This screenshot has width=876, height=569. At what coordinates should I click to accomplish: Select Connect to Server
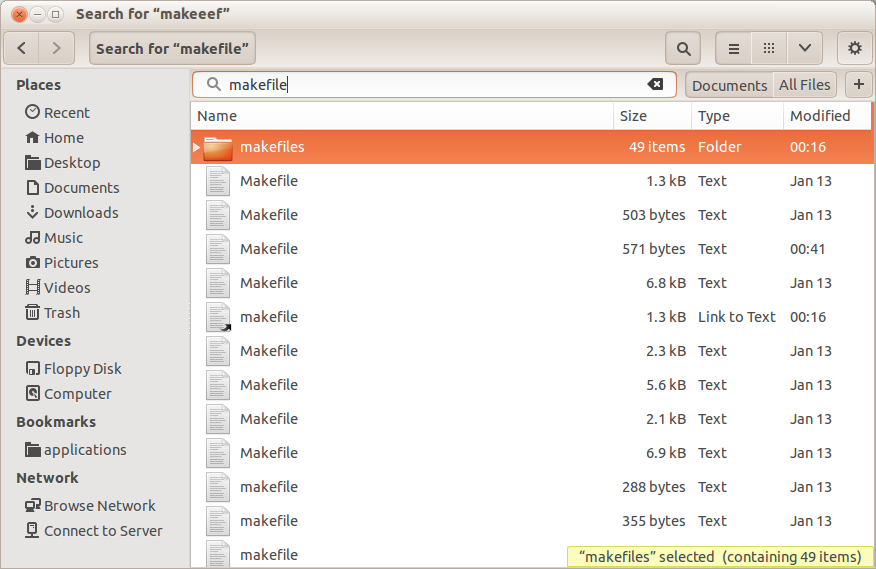[x=102, y=531]
